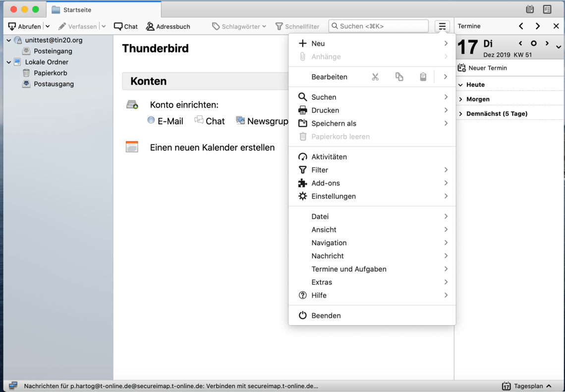Select Beenden from the menu

326,315
